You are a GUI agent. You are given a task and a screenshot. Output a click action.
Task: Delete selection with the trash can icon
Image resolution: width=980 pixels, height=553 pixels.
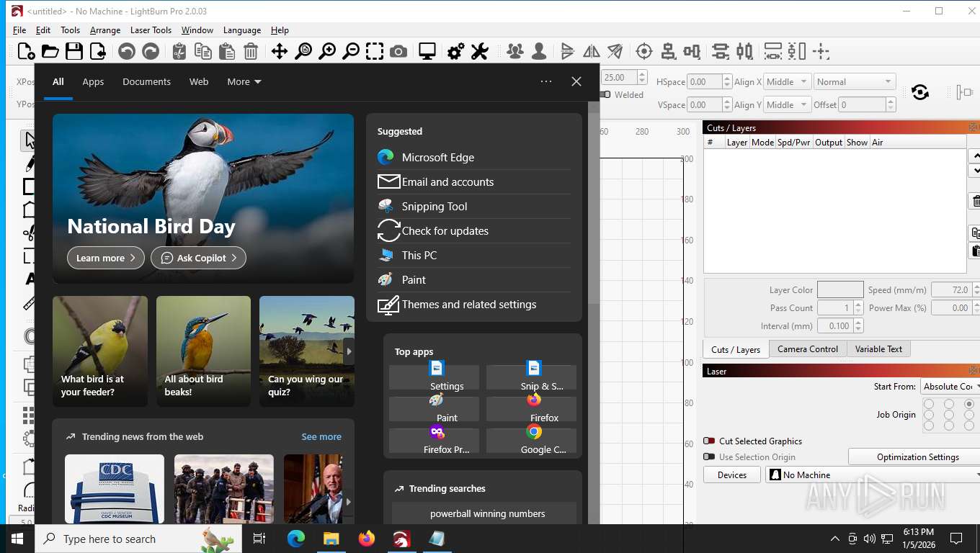[251, 51]
